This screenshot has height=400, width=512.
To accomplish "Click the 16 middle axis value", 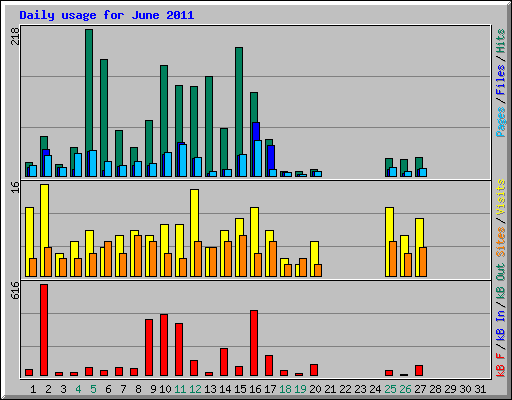I will (15, 187).
